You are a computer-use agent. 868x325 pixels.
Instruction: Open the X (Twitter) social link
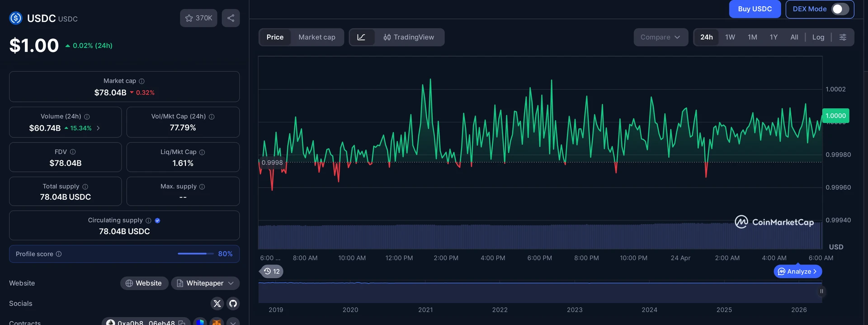pos(217,303)
